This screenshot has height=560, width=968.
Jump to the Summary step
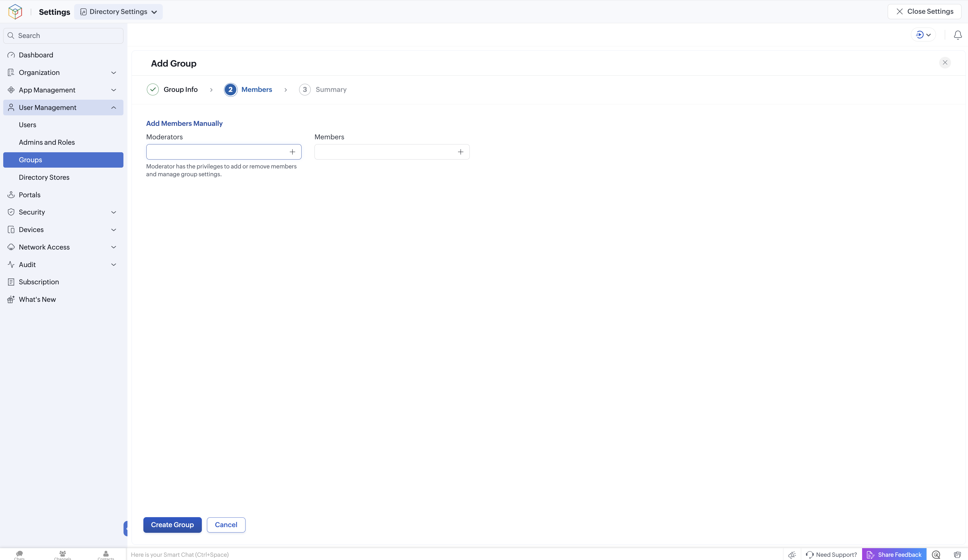323,89
